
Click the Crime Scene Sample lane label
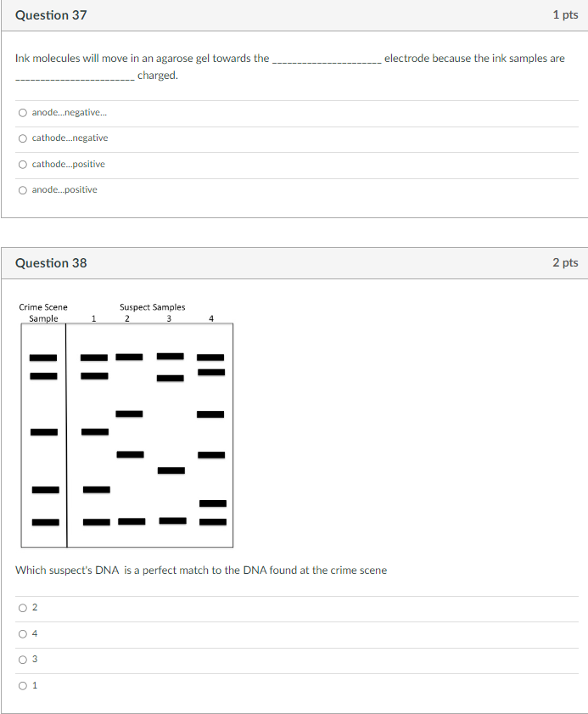pos(43,312)
